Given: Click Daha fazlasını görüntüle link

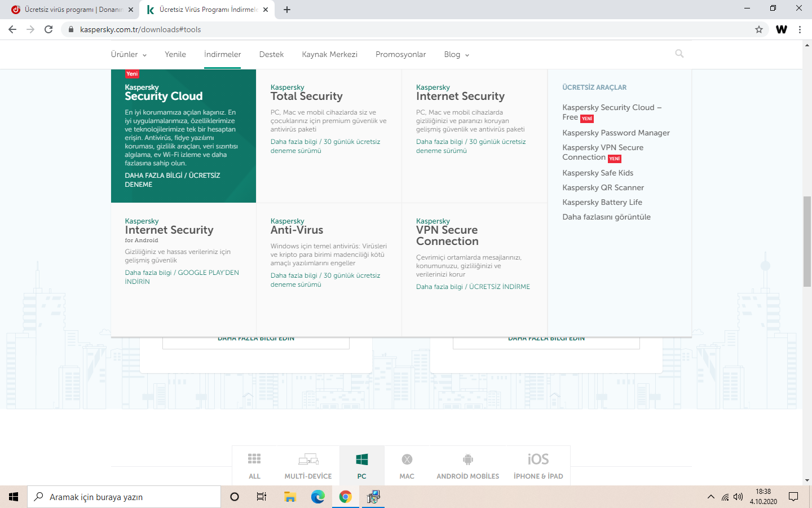Looking at the screenshot, I should [606, 217].
